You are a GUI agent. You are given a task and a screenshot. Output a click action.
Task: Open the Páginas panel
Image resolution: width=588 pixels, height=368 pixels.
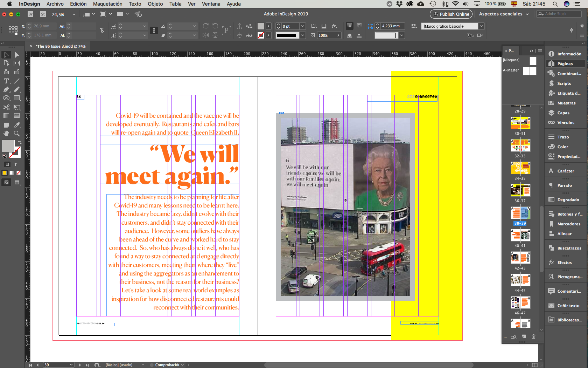[565, 64]
